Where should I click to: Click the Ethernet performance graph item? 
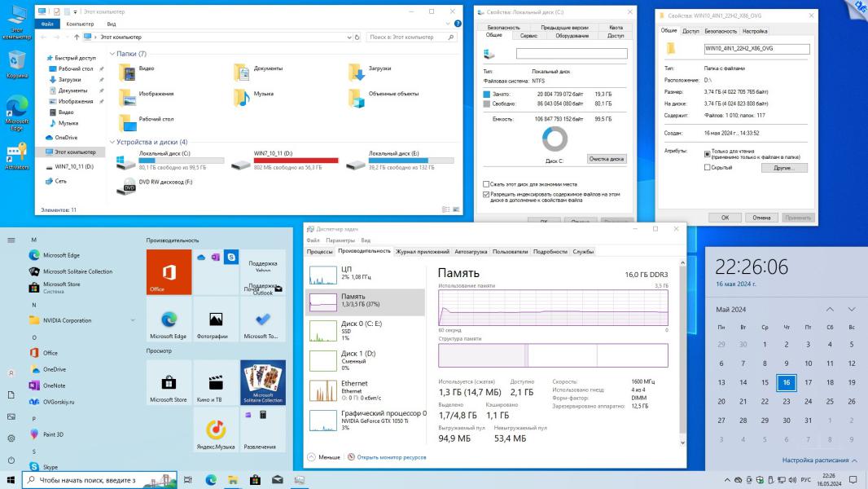(366, 390)
